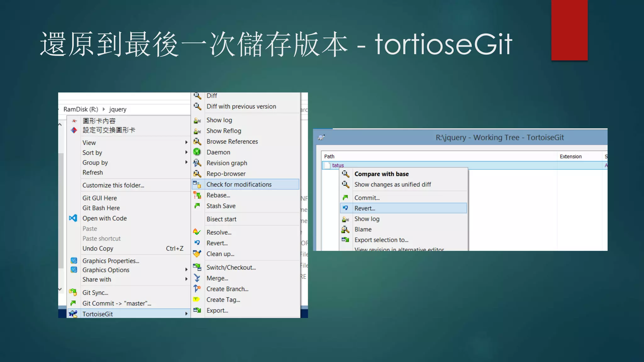
Task: Click the Stash Save icon
Action: tap(197, 206)
